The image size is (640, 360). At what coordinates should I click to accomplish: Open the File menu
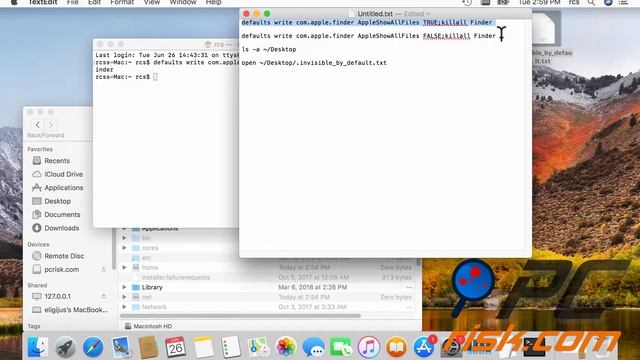click(73, 2)
